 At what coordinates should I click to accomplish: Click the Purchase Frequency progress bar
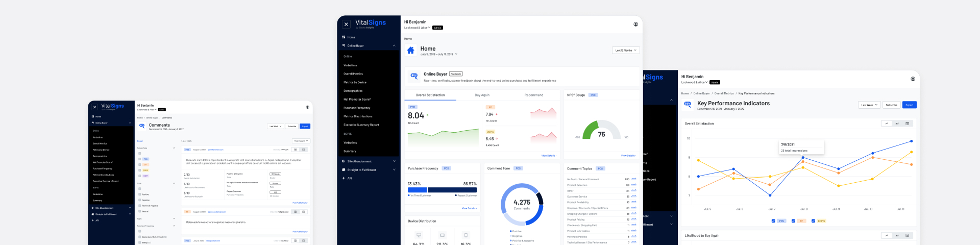442,190
